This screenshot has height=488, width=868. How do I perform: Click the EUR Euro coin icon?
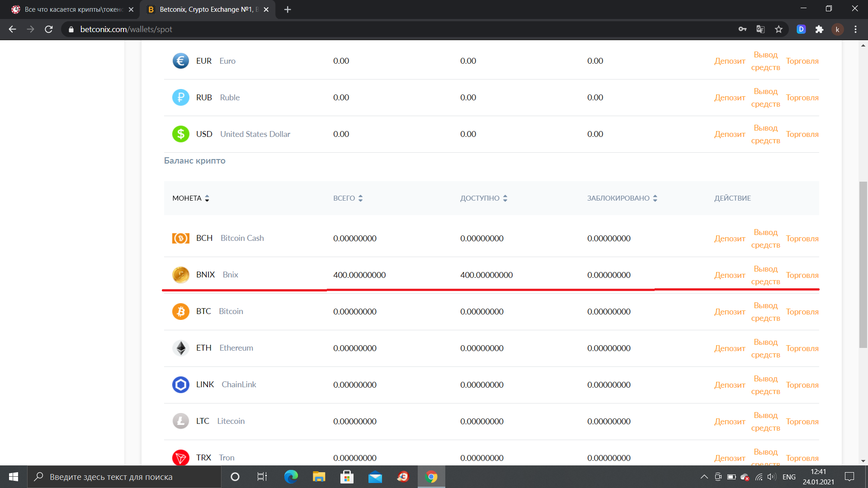click(x=180, y=61)
